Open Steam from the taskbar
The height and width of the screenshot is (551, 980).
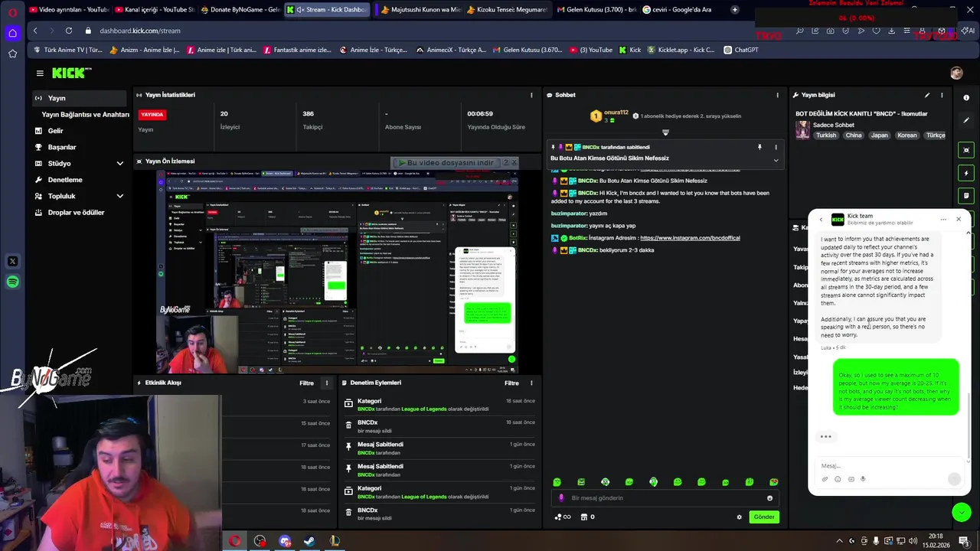click(309, 541)
